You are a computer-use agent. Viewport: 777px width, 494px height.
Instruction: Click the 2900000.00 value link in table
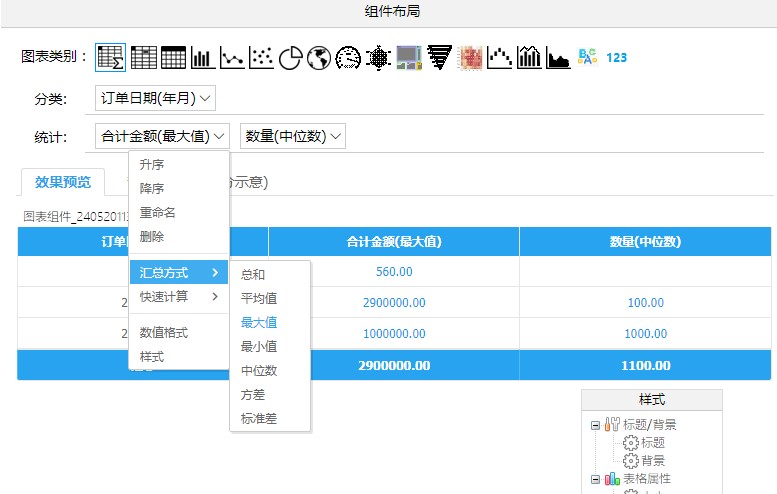(x=393, y=302)
